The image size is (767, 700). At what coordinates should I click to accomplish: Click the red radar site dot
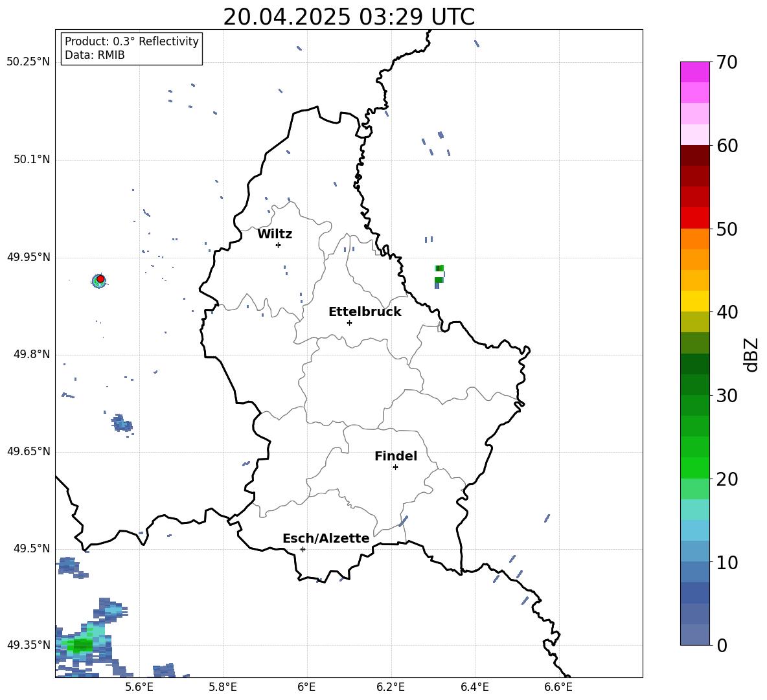pyautogui.click(x=100, y=279)
